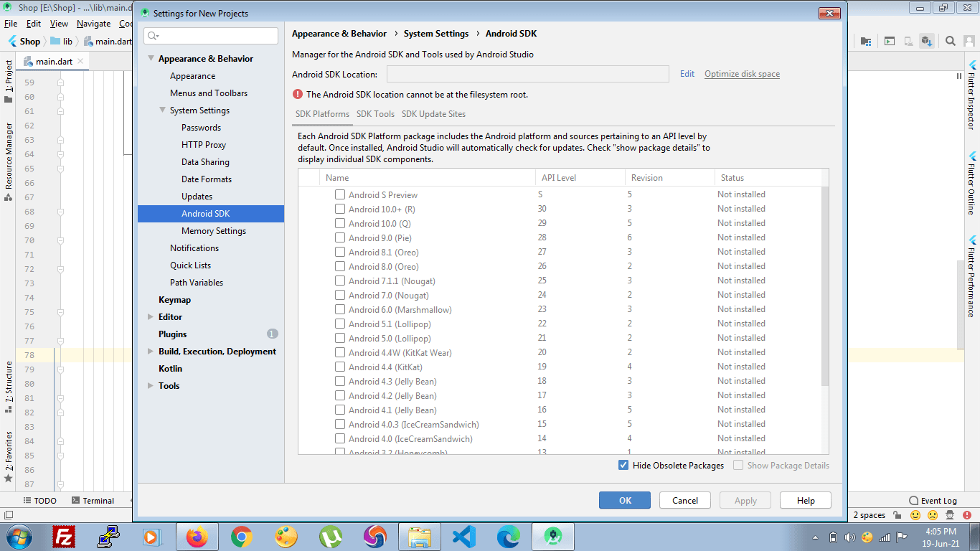The height and width of the screenshot is (551, 980).
Task: Open the SDK Update Sites tab
Action: point(433,113)
